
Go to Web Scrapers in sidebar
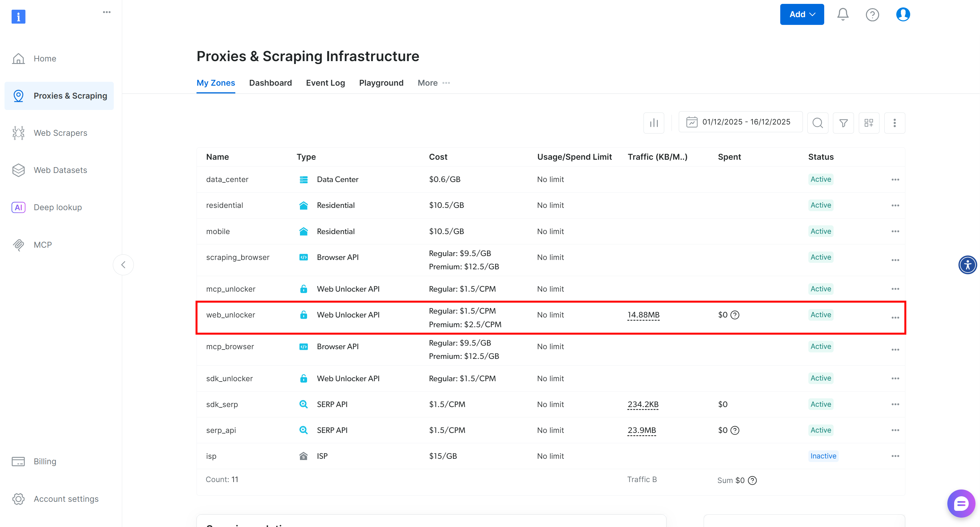(60, 133)
